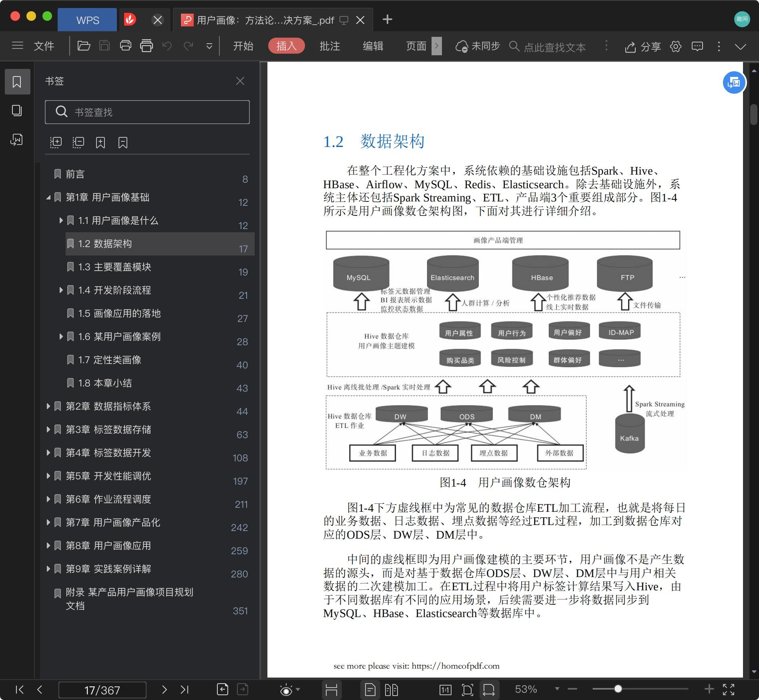The height and width of the screenshot is (700, 759).
Task: Click the add bookmark icon
Action: pyautogui.click(x=100, y=143)
